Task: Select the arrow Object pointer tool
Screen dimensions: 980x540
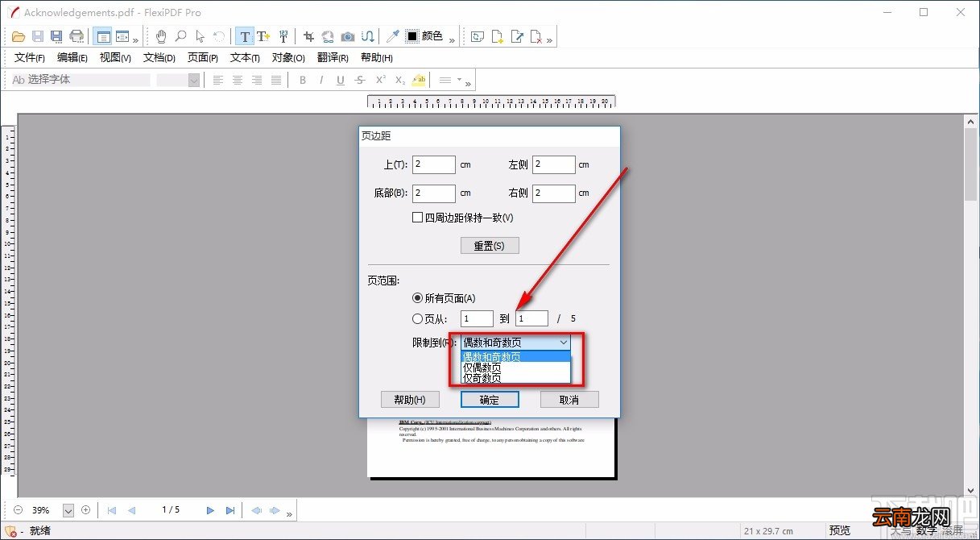Action: pos(200,36)
